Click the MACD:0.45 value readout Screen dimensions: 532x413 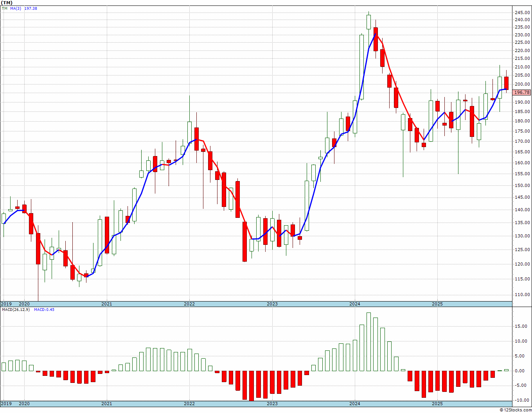point(44,310)
